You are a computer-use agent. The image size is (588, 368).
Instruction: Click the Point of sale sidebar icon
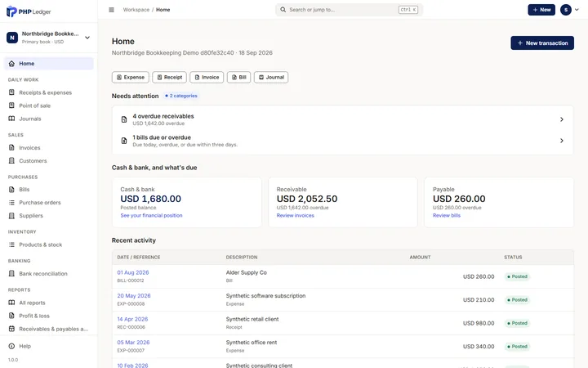(11, 105)
